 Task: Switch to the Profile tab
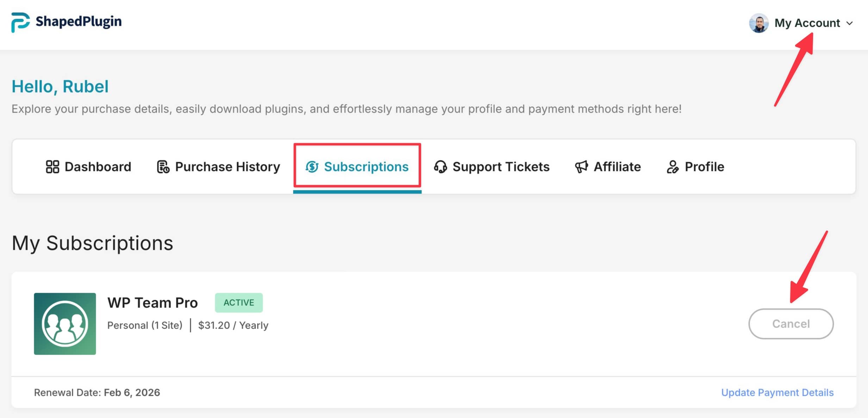coord(704,167)
